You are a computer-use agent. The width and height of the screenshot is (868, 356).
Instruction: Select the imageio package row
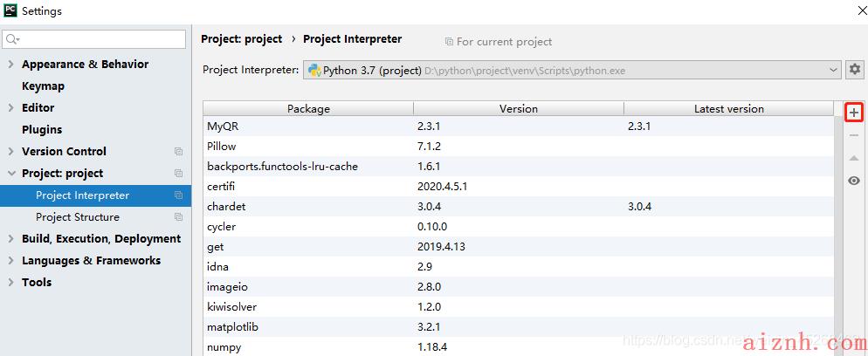(x=518, y=287)
